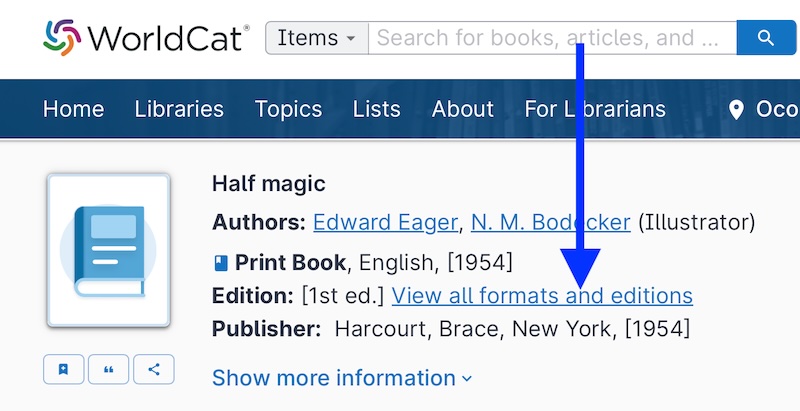Click the location pin icon
Viewport: 800px width, 411px height.
pyautogui.click(x=737, y=109)
